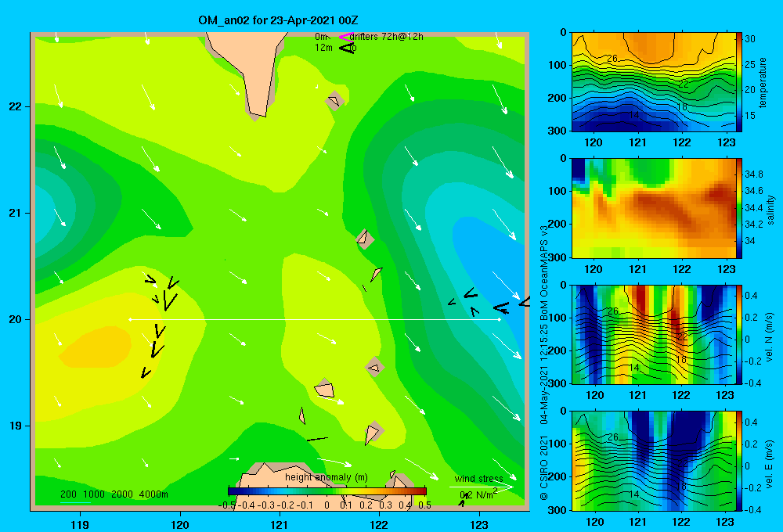The image size is (783, 532).
Task: Click the "height anomaly (m)" label
Action: coord(327,477)
